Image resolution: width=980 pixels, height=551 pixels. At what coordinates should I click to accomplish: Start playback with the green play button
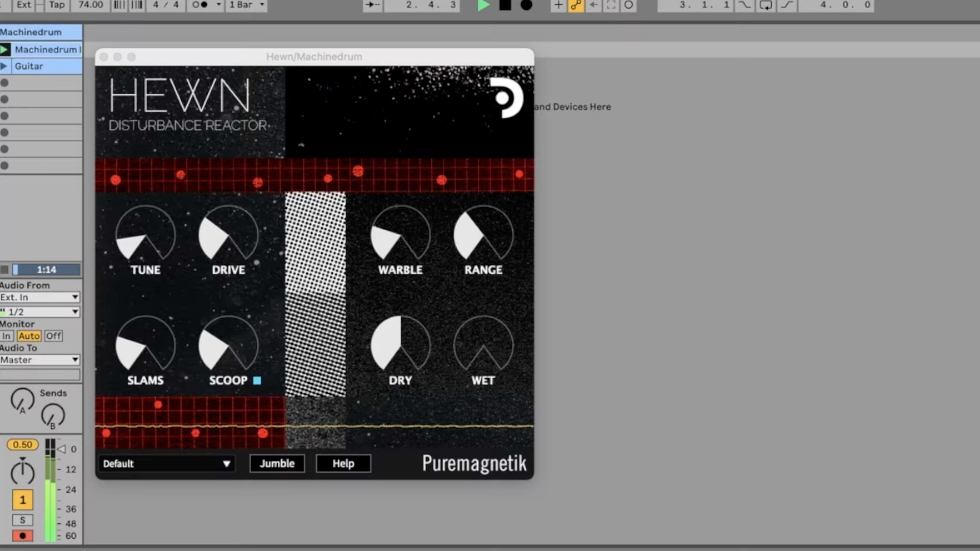(483, 5)
